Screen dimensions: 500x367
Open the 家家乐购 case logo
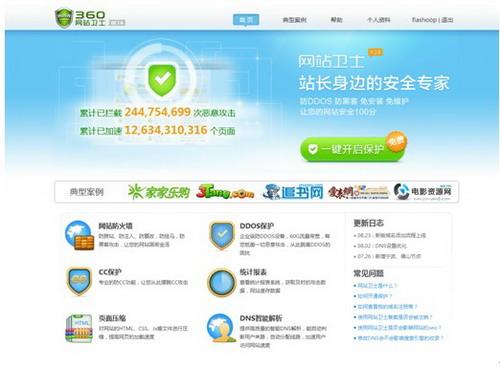point(159,192)
